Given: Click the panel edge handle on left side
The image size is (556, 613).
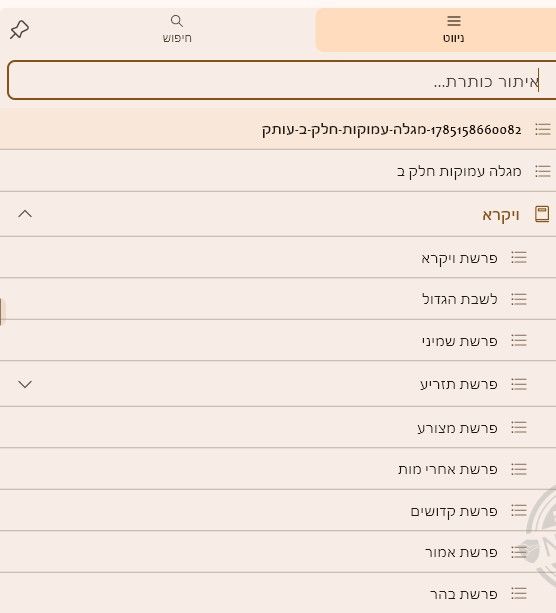Looking at the screenshot, I should 1,312.
